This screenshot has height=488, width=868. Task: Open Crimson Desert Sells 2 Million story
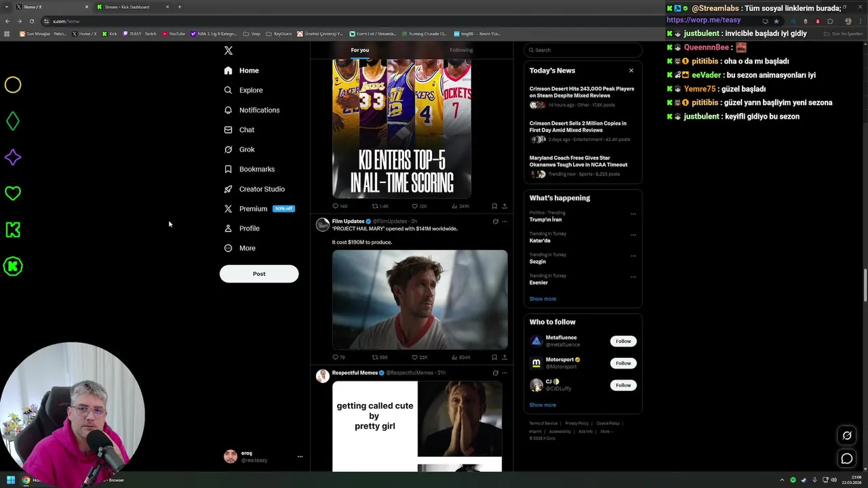(x=583, y=132)
